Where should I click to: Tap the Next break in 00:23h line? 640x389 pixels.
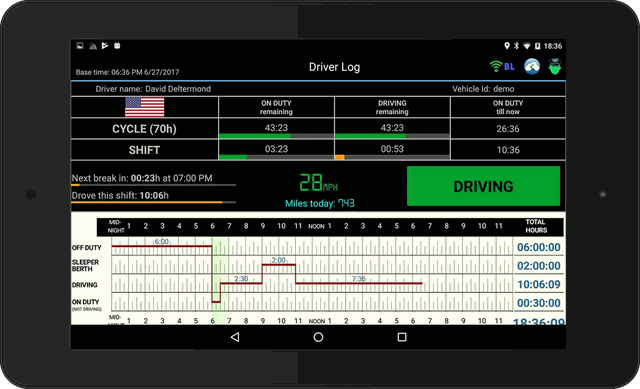pyautogui.click(x=142, y=178)
